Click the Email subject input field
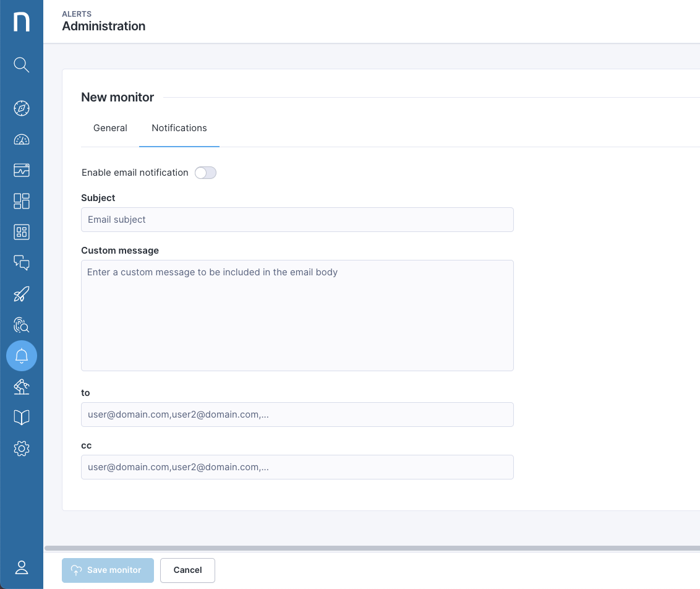The height and width of the screenshot is (589, 700). pyautogui.click(x=297, y=220)
